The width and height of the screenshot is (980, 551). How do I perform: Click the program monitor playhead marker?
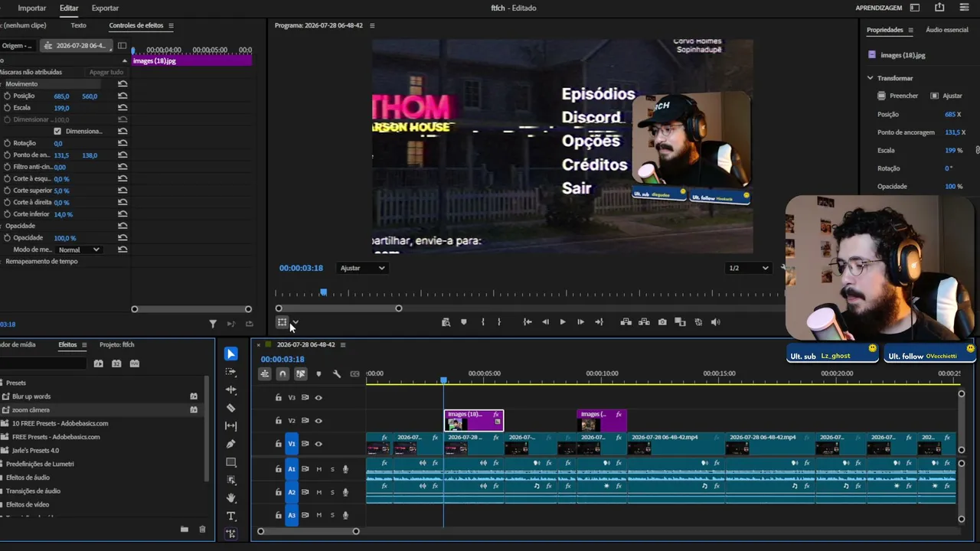pos(323,292)
